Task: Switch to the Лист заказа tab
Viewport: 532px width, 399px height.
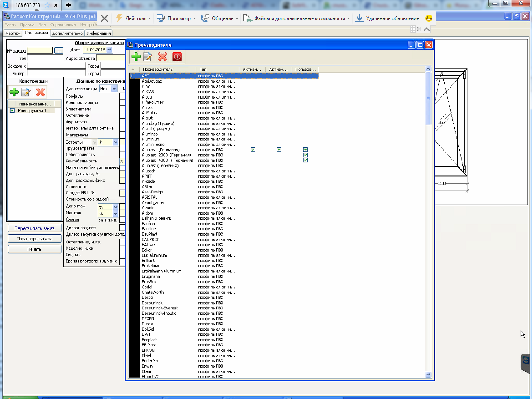Action: coord(36,33)
